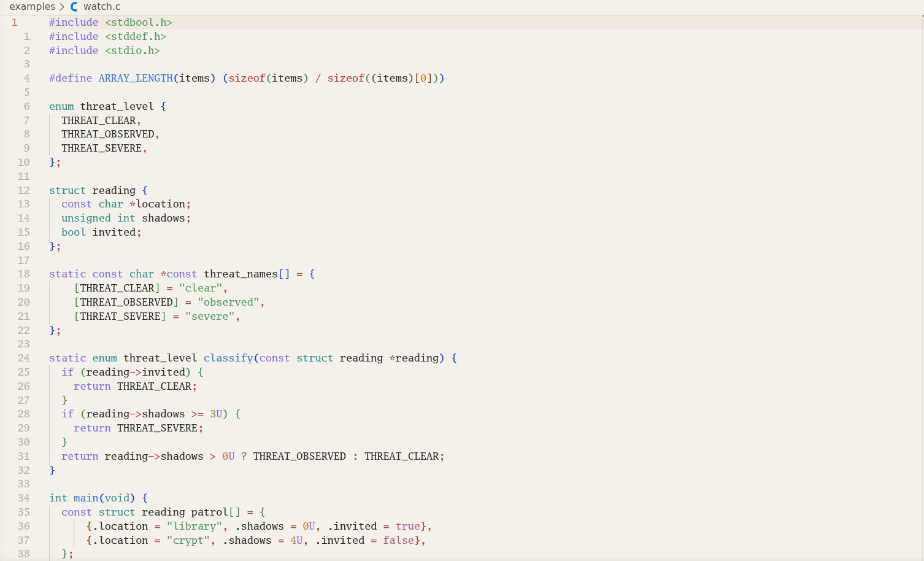Click THREAT_CLEAR enum member on line 7
This screenshot has width=924, height=561.
coord(98,120)
